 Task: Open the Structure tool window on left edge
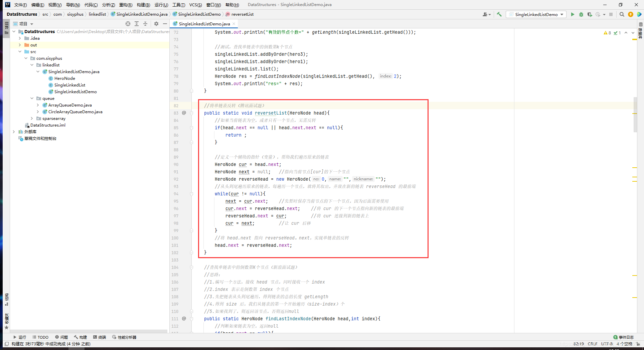point(6,300)
